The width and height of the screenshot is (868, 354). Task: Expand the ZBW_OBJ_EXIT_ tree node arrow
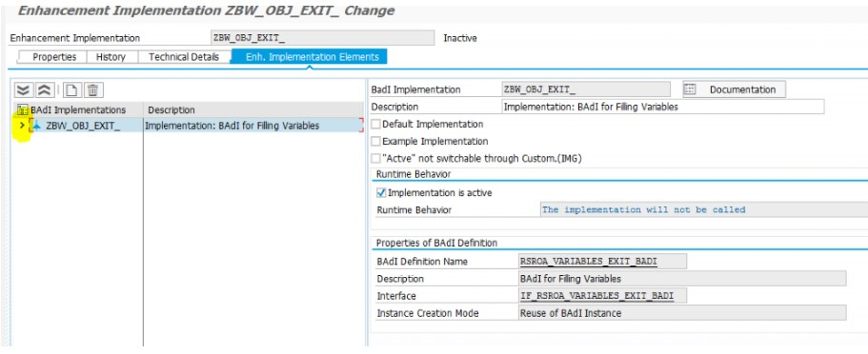pyautogui.click(x=22, y=126)
